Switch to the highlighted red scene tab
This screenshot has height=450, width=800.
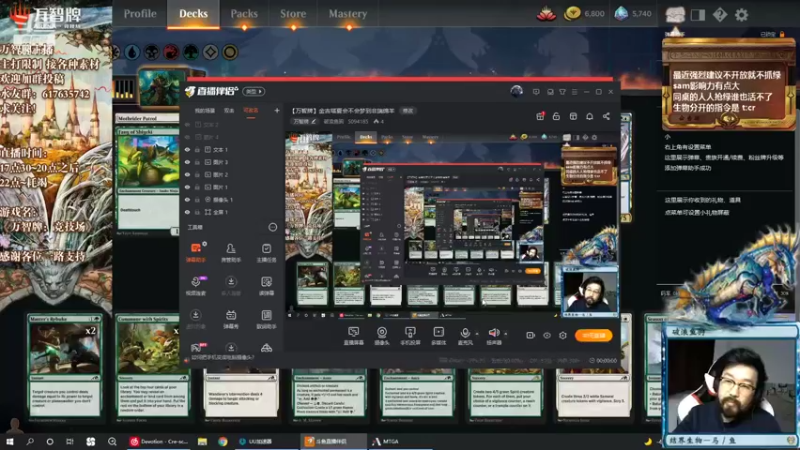[x=251, y=110]
